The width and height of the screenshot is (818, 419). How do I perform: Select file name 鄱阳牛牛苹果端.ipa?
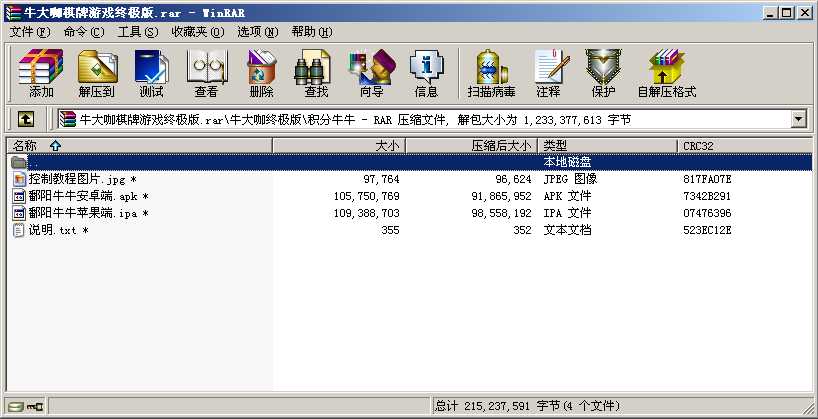(x=83, y=213)
